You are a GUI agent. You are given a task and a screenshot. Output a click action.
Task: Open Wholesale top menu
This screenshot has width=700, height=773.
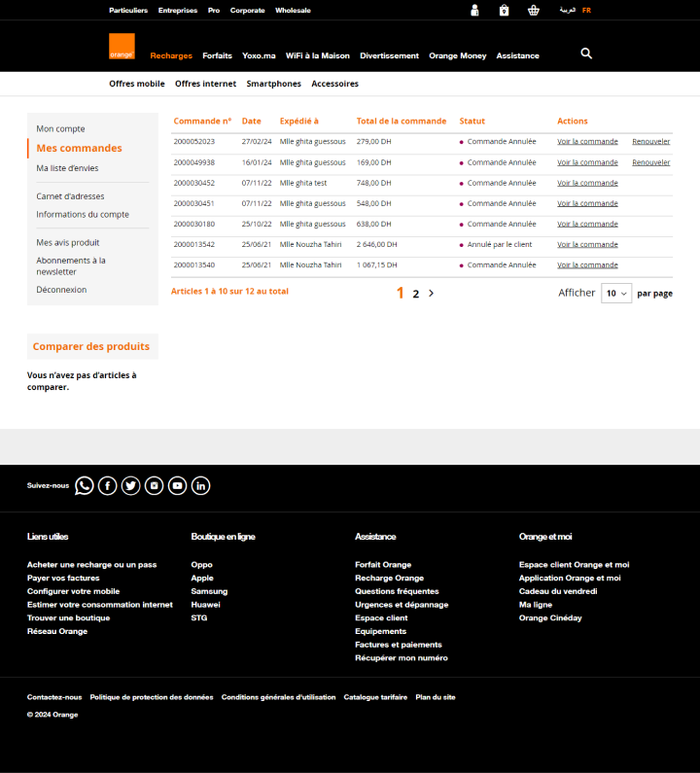click(293, 11)
